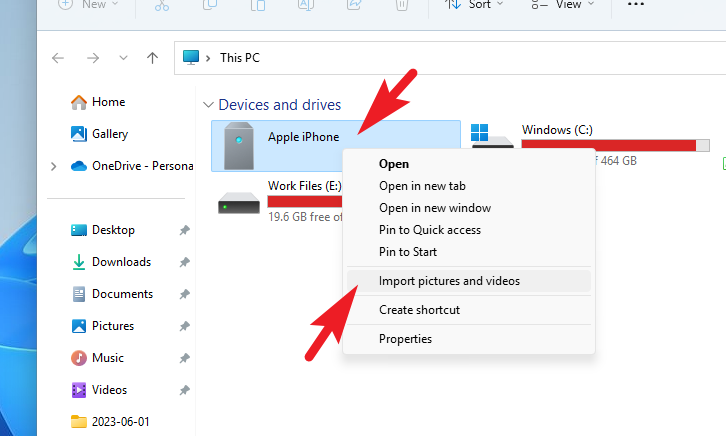The image size is (726, 436).
Task: Click the Share icon in toolbar
Action: (x=354, y=5)
